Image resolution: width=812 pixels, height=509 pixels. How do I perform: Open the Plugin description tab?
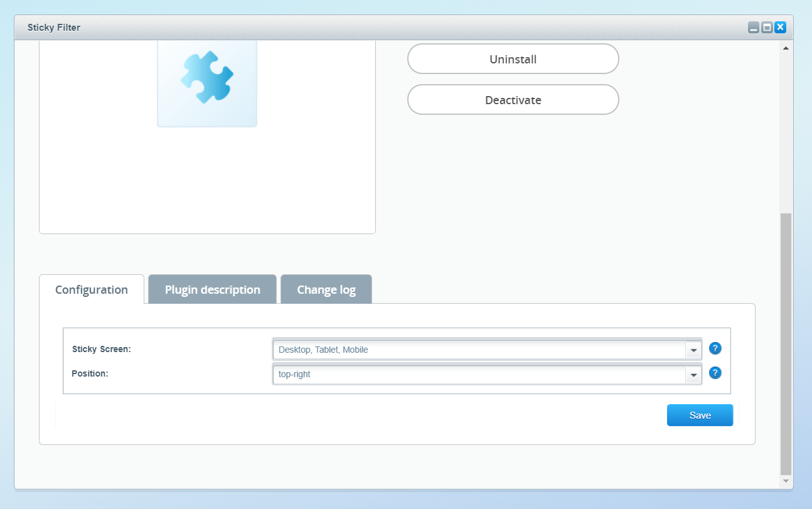[x=212, y=290]
